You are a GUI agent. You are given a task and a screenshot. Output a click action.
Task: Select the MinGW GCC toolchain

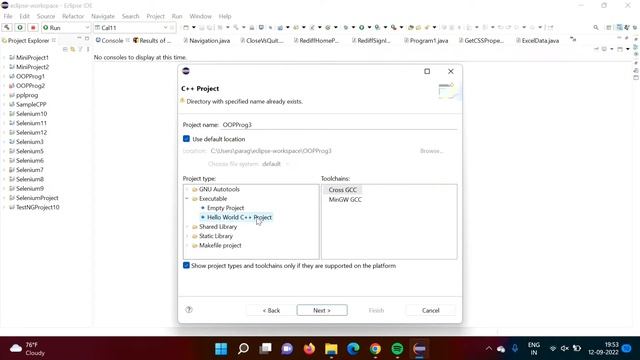[x=345, y=200]
